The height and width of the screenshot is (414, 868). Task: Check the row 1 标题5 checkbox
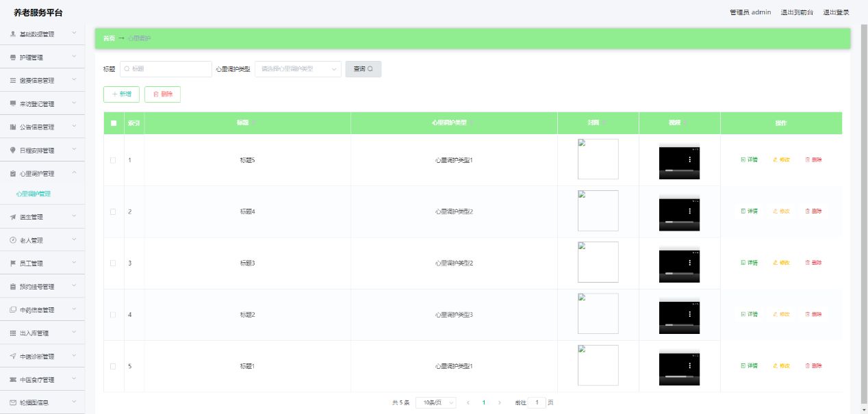pyautogui.click(x=113, y=160)
